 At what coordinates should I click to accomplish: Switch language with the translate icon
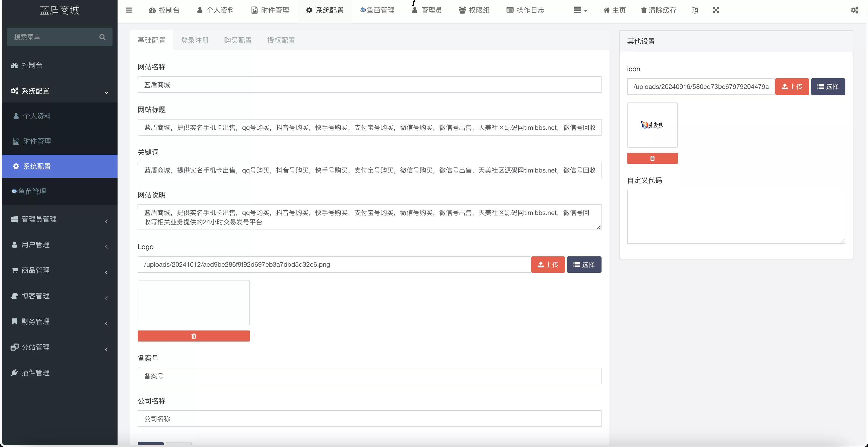point(695,10)
